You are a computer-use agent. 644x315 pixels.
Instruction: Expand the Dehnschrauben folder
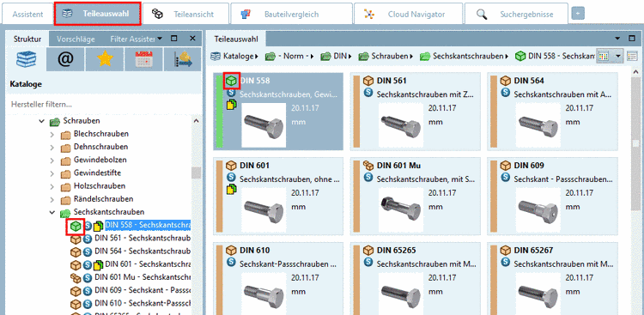52,148
